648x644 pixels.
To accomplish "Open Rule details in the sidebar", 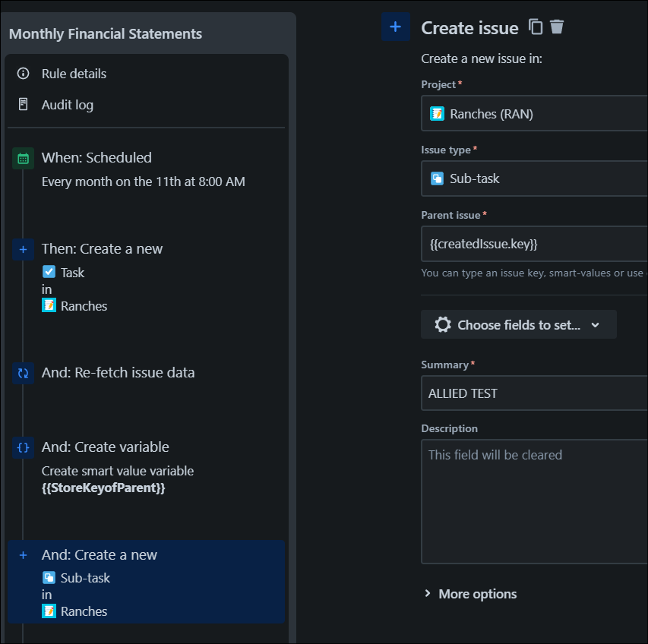I will pyautogui.click(x=74, y=74).
